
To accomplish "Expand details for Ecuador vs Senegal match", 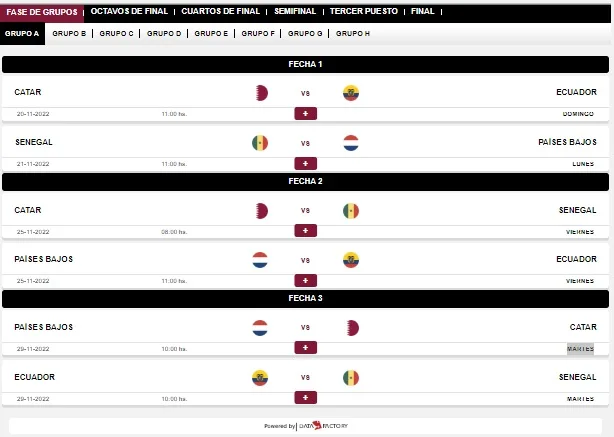I will point(305,398).
